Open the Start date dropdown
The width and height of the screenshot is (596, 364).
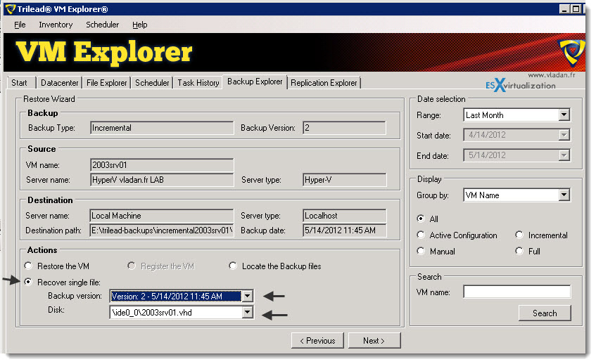tap(564, 135)
